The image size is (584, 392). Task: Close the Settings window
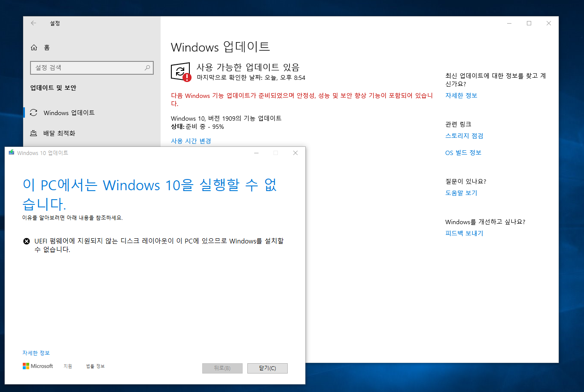tap(549, 23)
